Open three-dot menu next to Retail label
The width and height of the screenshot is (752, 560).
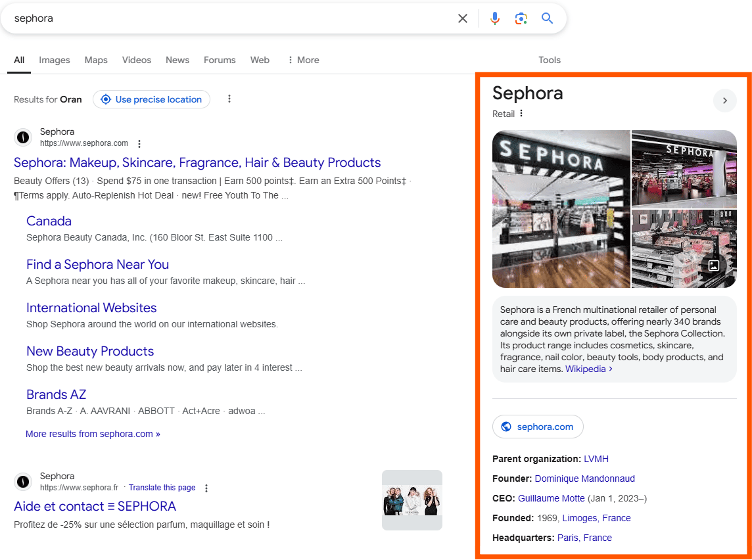[x=521, y=114]
